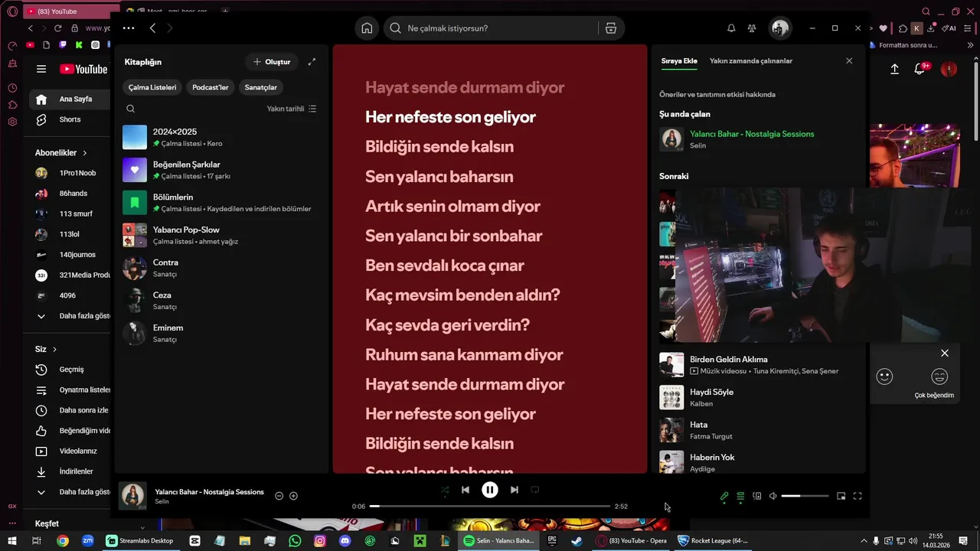Seek along the song progress bar
This screenshot has height=551, width=980.
490,506
